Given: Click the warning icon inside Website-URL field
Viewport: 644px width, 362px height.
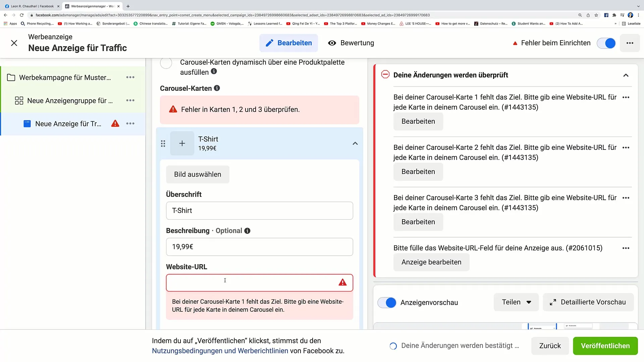Looking at the screenshot, I should (x=342, y=283).
